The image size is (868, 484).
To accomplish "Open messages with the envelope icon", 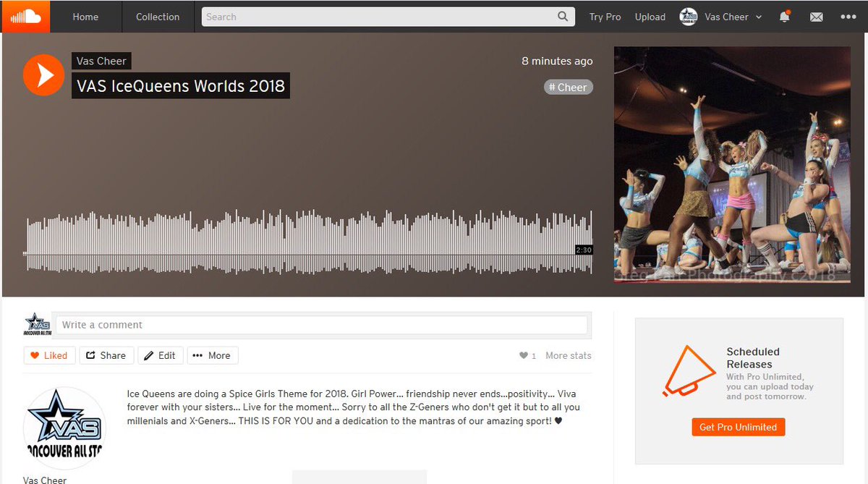I will click(x=816, y=17).
